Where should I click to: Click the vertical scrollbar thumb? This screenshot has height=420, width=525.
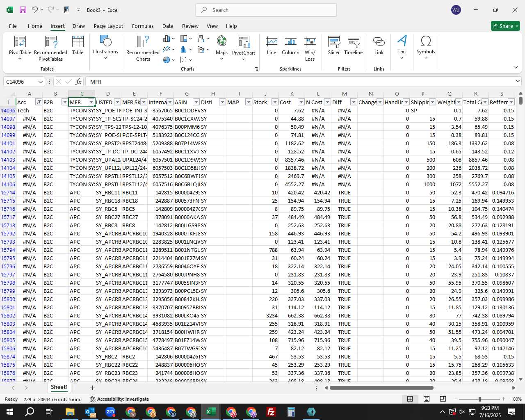pyautogui.click(x=520, y=100)
